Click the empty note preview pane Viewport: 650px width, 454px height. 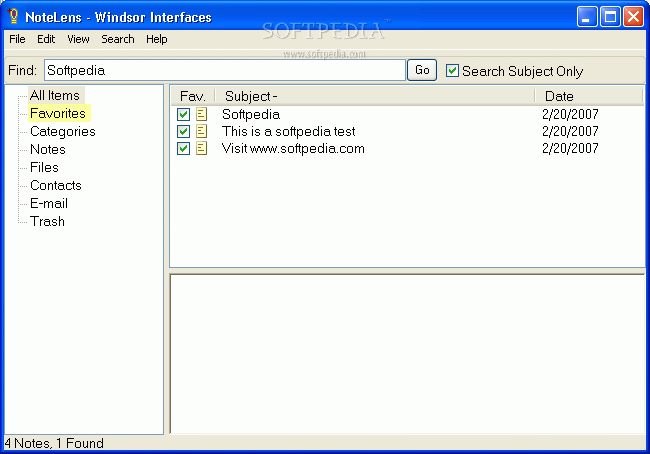[407, 354]
